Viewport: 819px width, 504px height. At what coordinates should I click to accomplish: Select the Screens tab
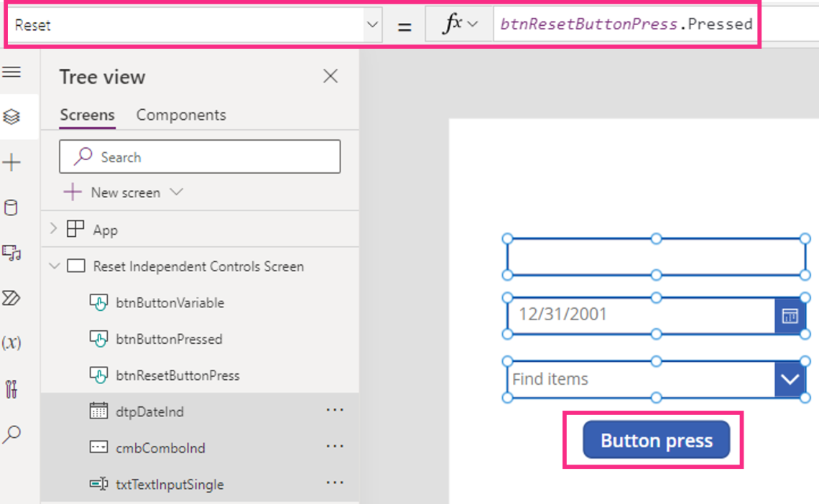[x=87, y=115]
